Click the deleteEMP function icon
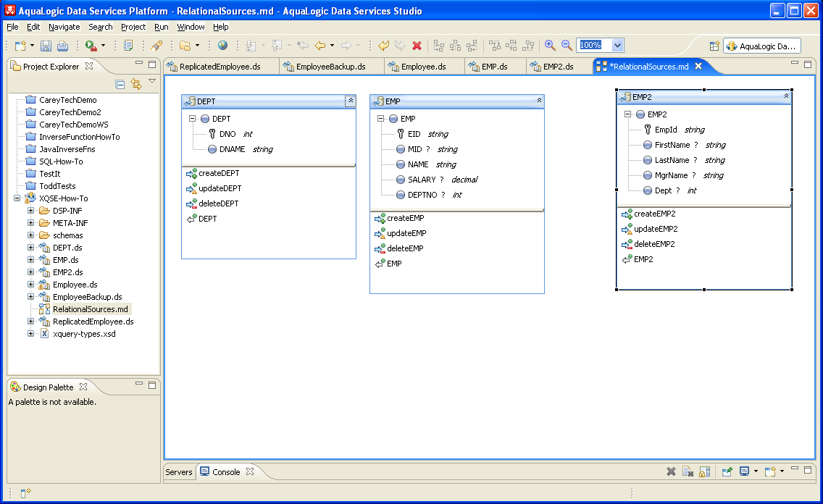Image resolution: width=823 pixels, height=504 pixels. [380, 248]
